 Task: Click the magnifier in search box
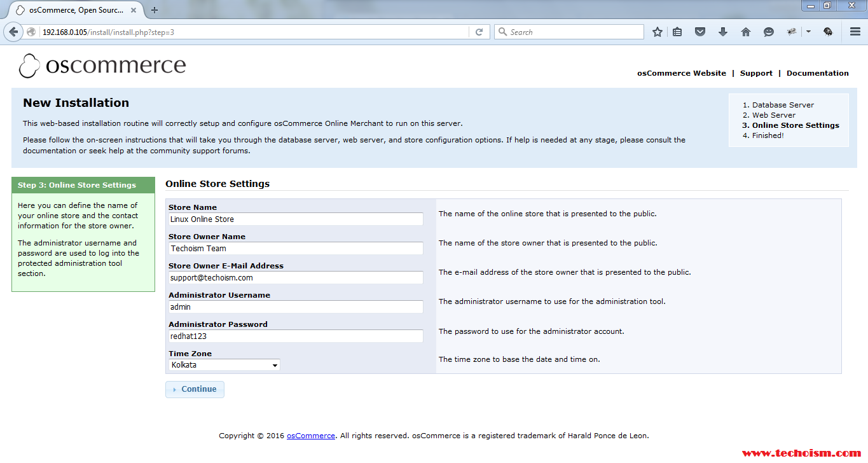click(x=502, y=32)
